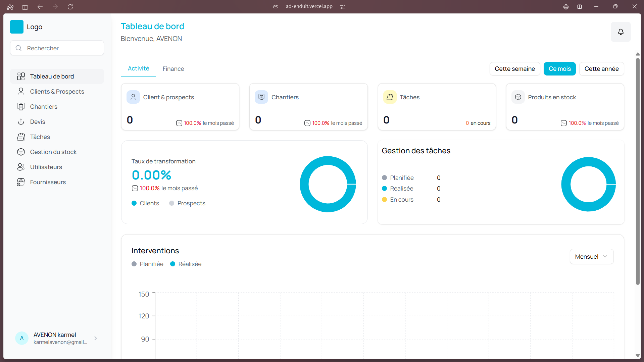Toggle Réalisée series in Interventions legend
Viewport: 644px width, 362px height.
(x=186, y=264)
